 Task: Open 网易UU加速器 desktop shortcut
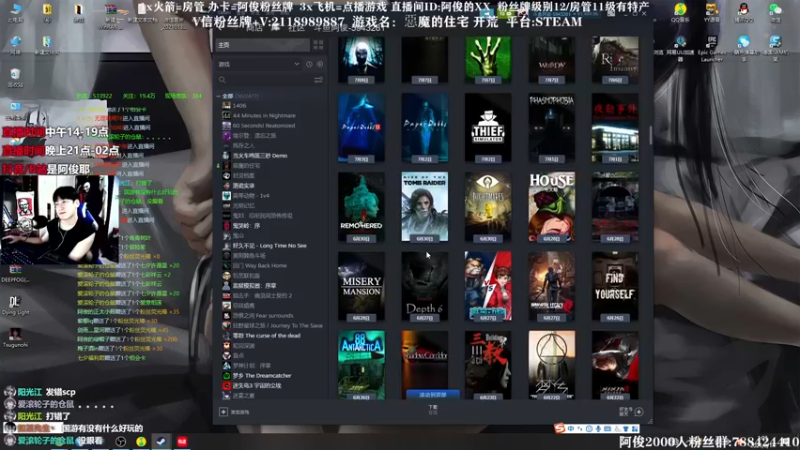(x=680, y=48)
